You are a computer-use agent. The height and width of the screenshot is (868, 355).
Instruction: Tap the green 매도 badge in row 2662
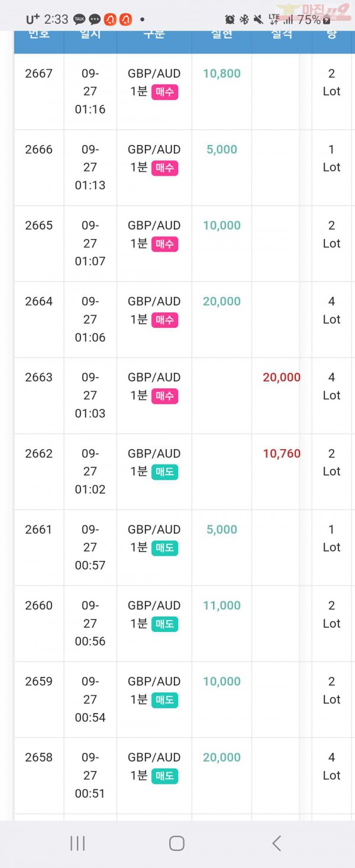tap(164, 472)
